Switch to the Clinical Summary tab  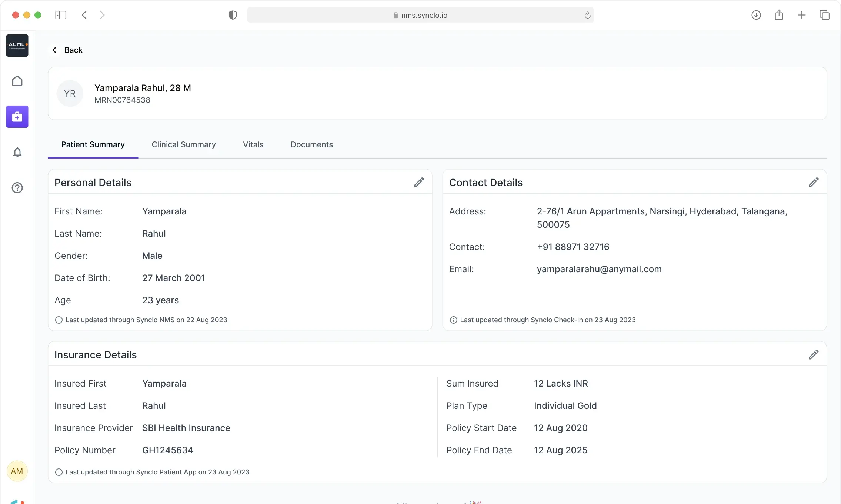tap(184, 144)
